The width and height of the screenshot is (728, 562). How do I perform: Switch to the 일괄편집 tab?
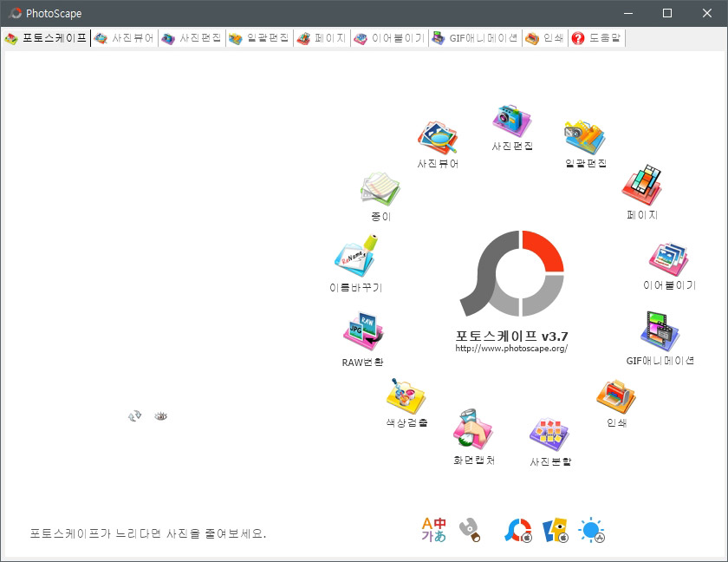tap(259, 38)
